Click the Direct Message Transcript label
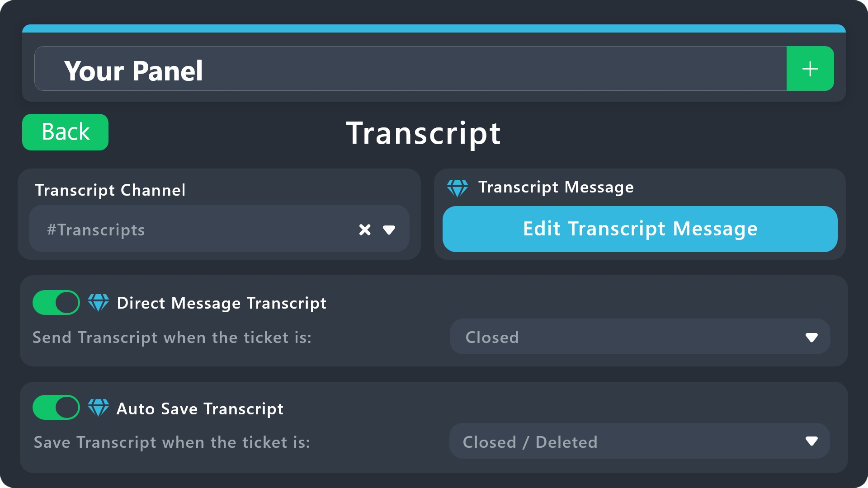Image resolution: width=868 pixels, height=488 pixels. tap(222, 303)
